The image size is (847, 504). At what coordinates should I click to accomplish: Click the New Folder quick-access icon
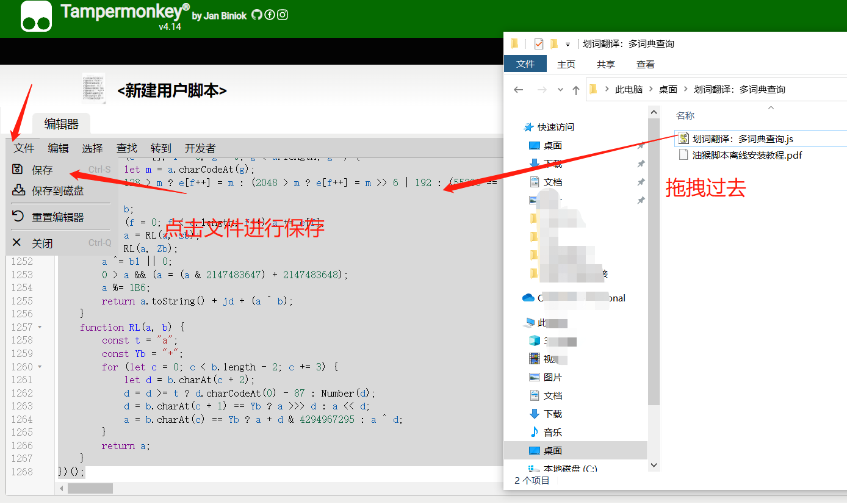tap(554, 43)
